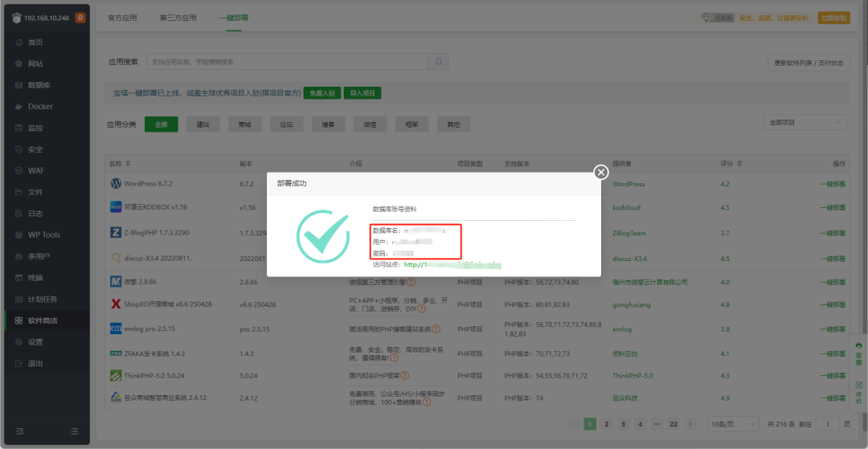Open the 首页 home sidebar icon
The width and height of the screenshot is (868, 449).
[x=18, y=43]
